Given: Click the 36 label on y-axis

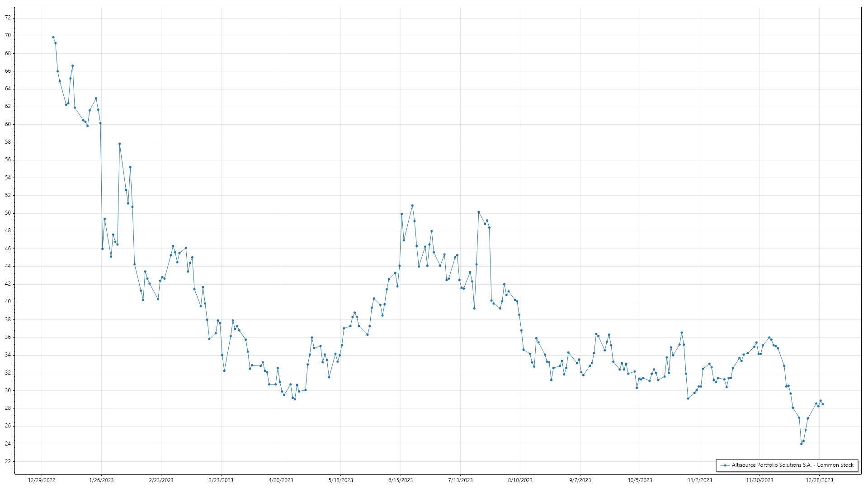Looking at the screenshot, I should point(8,337).
